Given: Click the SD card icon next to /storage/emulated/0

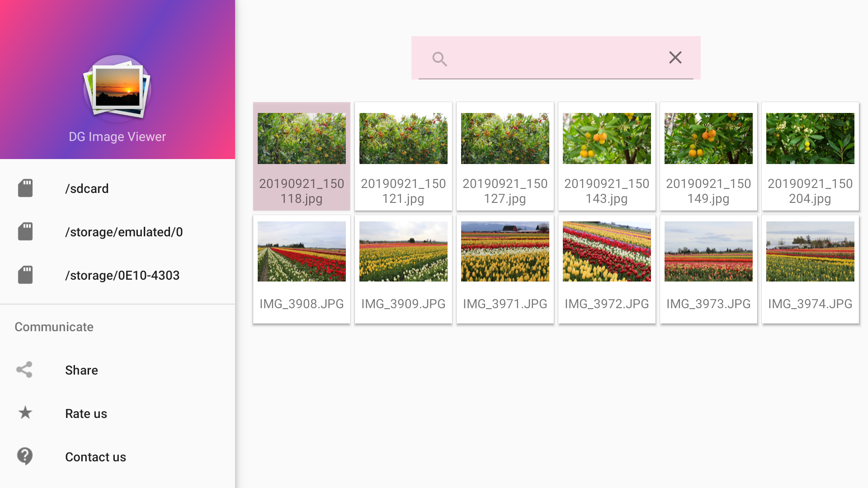Looking at the screenshot, I should 25,231.
